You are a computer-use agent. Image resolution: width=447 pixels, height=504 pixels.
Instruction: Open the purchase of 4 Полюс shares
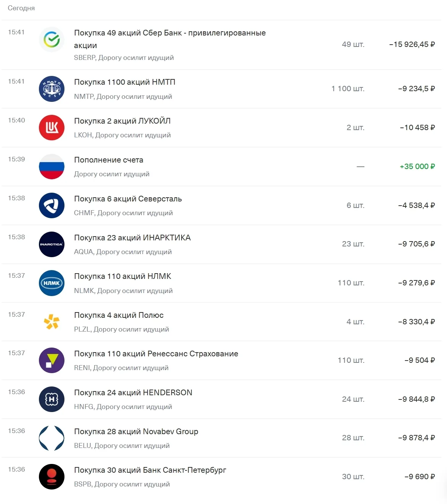point(221,322)
